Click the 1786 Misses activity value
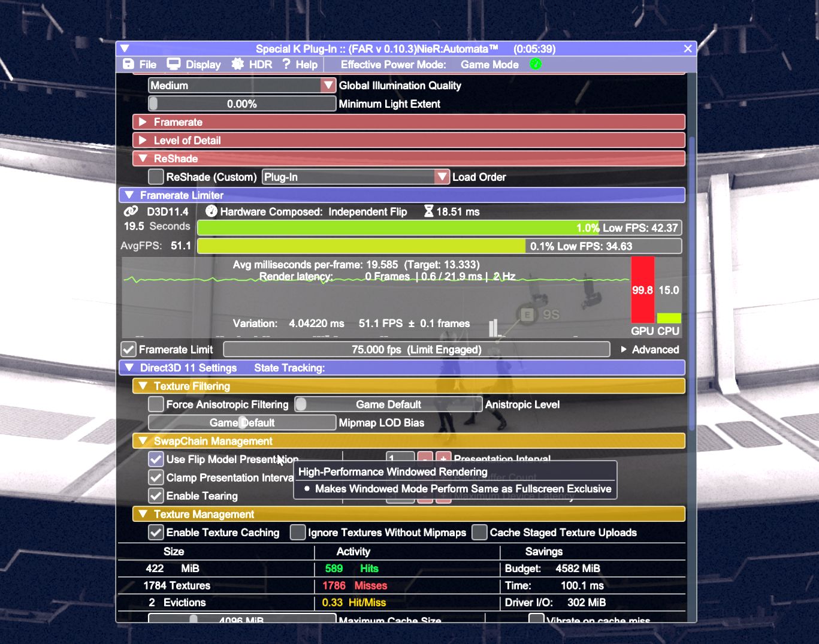 pos(355,585)
